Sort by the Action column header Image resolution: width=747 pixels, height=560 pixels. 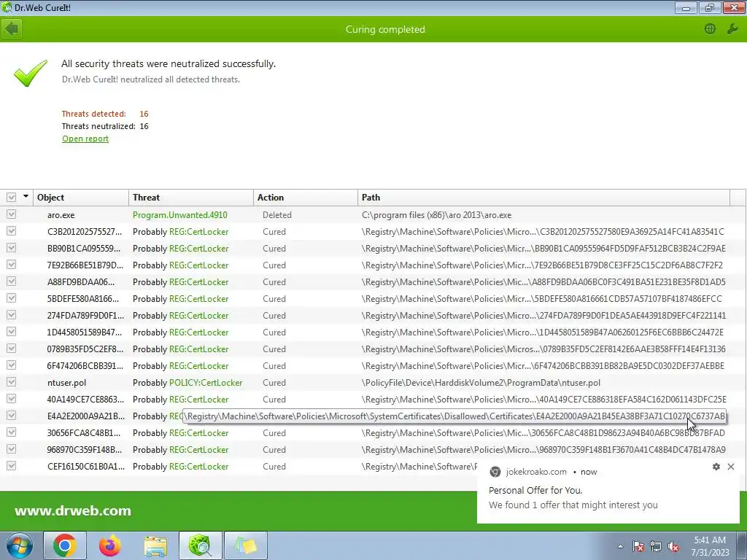306,197
